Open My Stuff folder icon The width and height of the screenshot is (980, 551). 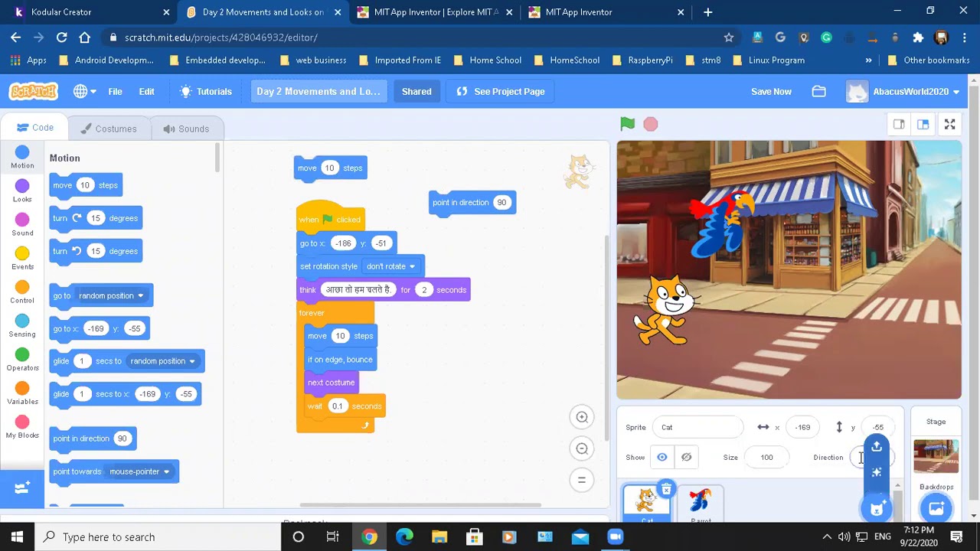818,92
